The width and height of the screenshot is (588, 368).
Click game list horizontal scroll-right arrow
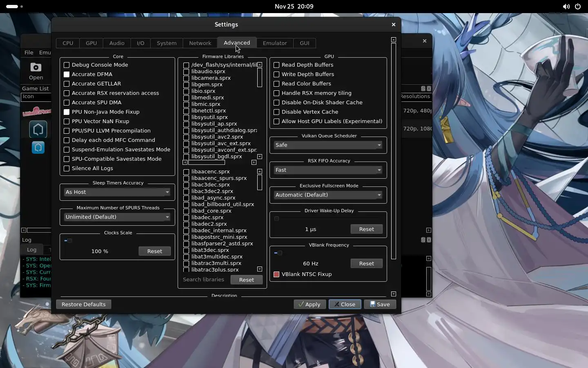tap(429, 230)
